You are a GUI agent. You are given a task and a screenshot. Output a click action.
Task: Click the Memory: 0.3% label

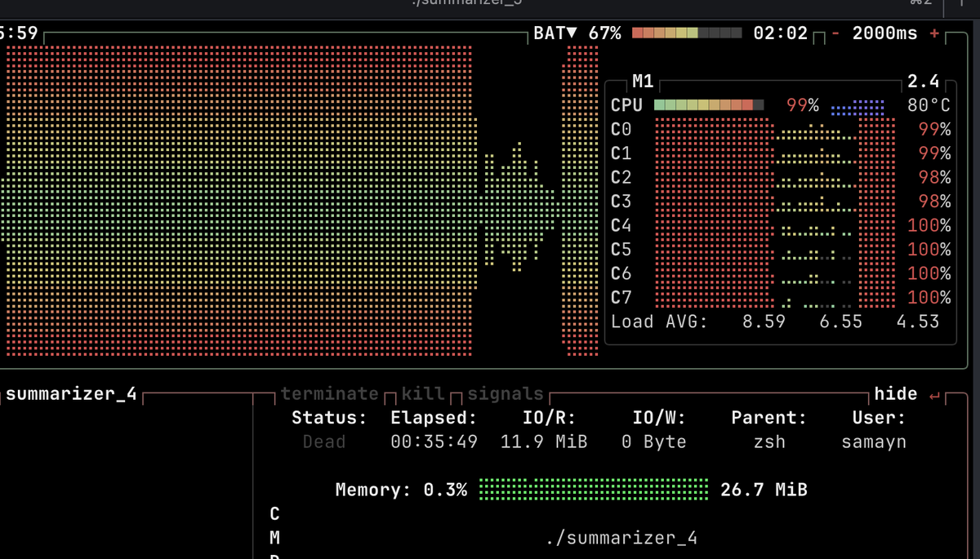[x=401, y=490]
